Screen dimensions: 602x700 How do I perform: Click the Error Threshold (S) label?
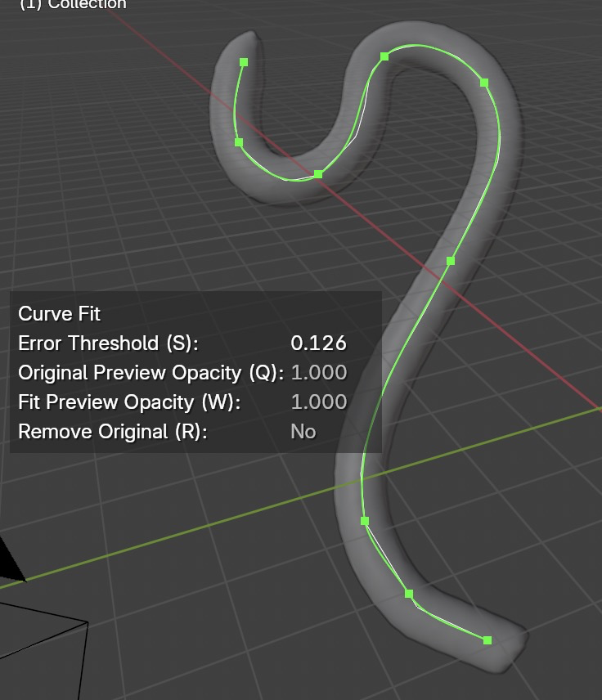pos(109,343)
